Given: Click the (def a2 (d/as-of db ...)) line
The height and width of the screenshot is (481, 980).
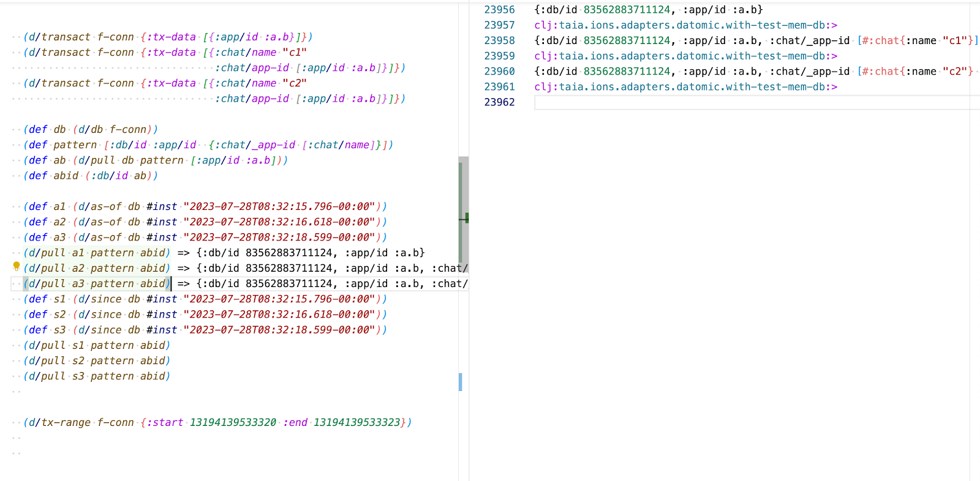Looking at the screenshot, I should click(205, 222).
